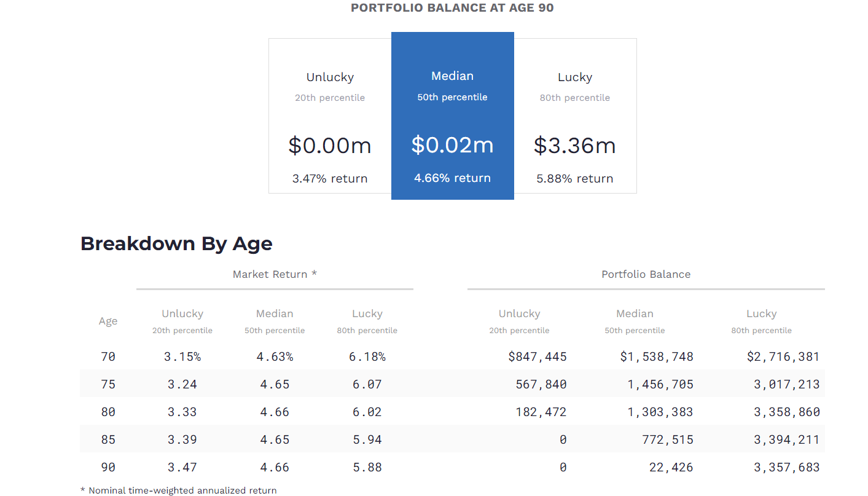Click the "5.94" return cell
The width and height of the screenshot is (868, 496).
coord(367,439)
